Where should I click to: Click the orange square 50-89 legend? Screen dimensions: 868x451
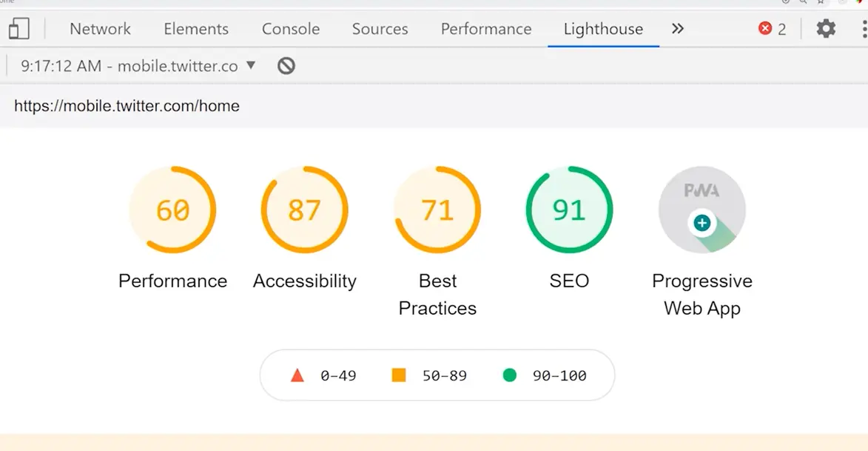pyautogui.click(x=399, y=375)
